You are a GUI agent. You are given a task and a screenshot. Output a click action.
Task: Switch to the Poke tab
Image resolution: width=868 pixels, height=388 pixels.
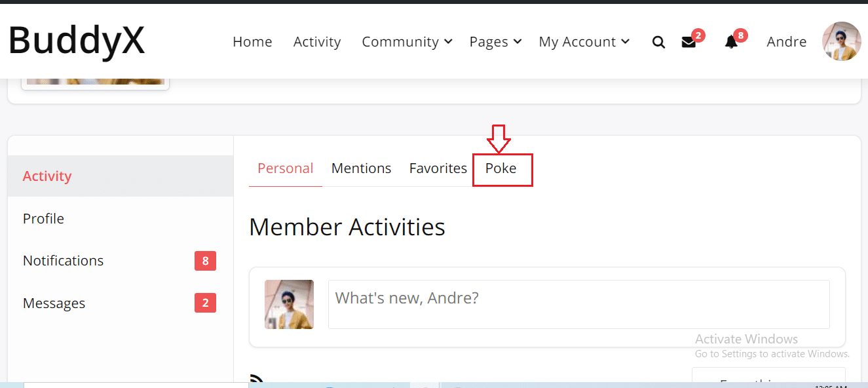click(502, 168)
